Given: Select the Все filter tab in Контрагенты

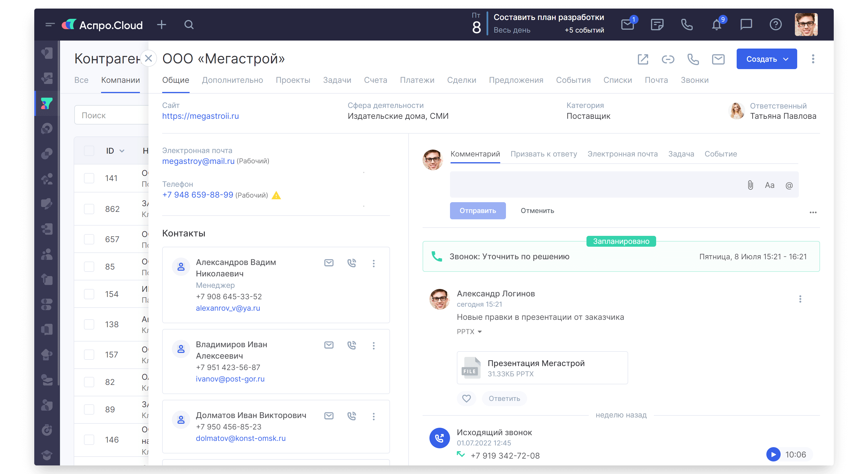Looking at the screenshot, I should pyautogui.click(x=81, y=80).
